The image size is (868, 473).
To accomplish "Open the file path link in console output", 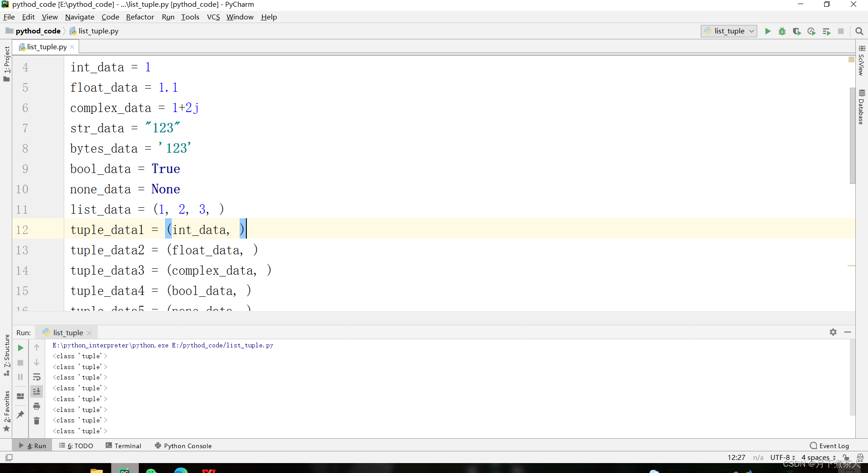I will click(163, 345).
